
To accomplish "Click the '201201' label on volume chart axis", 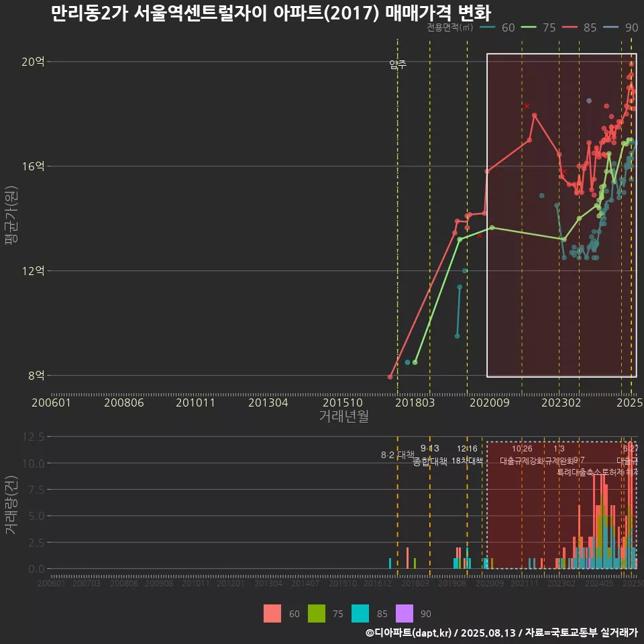I will (x=230, y=583).
